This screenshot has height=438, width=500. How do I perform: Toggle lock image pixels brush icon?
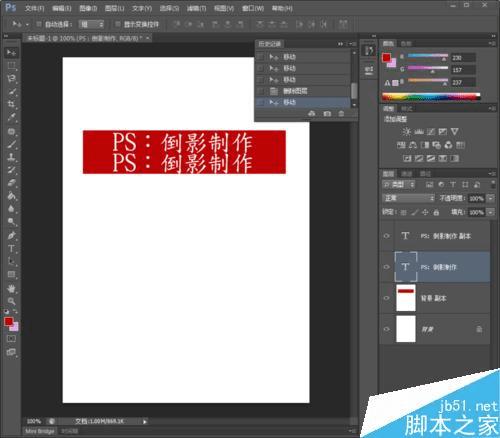(x=414, y=212)
